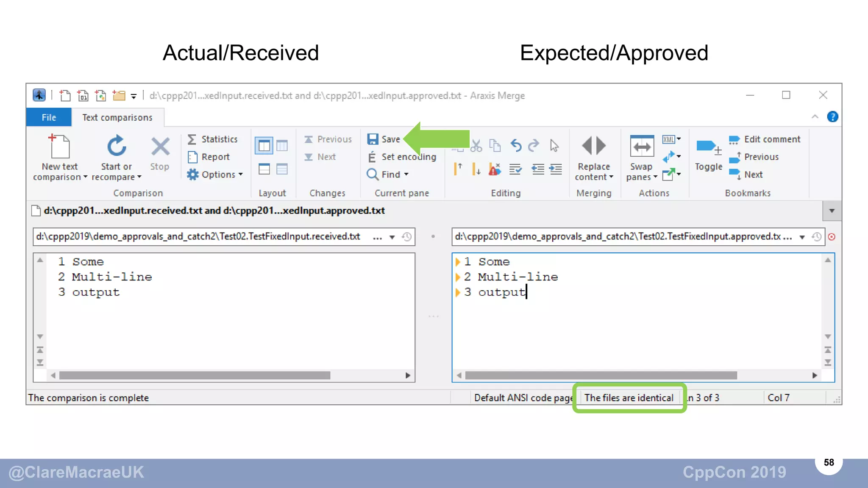
Task: Go to the Next change
Action: coord(320,157)
